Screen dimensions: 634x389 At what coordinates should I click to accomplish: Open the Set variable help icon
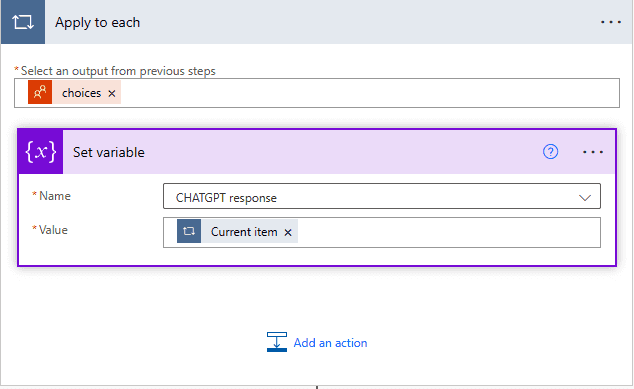[550, 152]
